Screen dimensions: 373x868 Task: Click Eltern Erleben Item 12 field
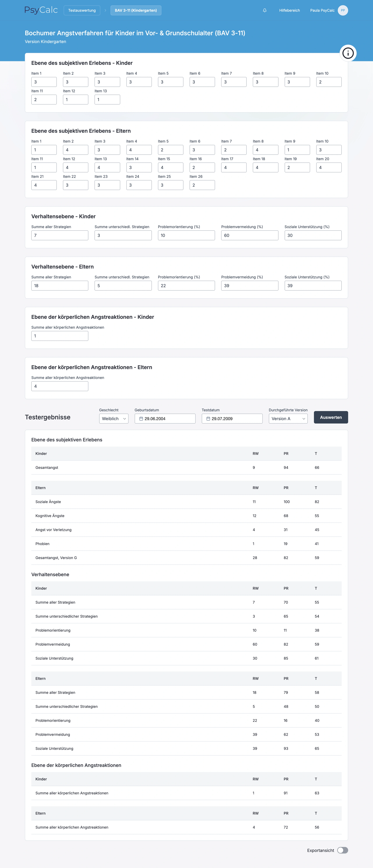pyautogui.click(x=76, y=168)
